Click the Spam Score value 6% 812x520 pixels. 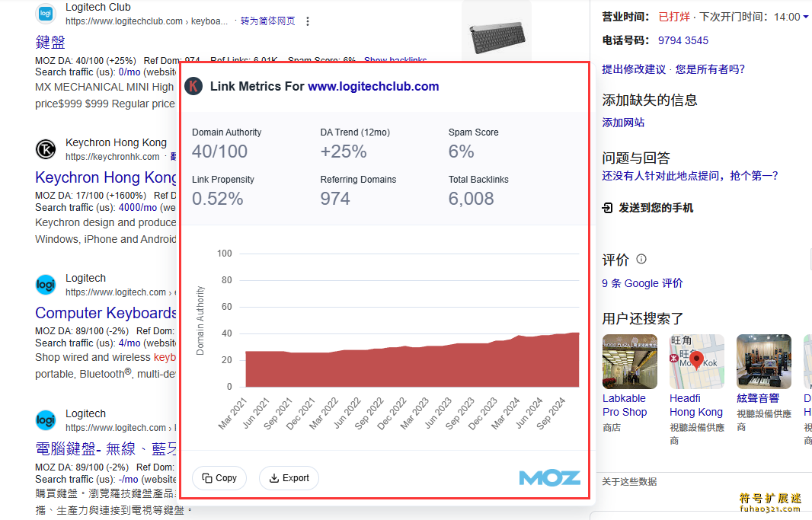click(x=461, y=152)
